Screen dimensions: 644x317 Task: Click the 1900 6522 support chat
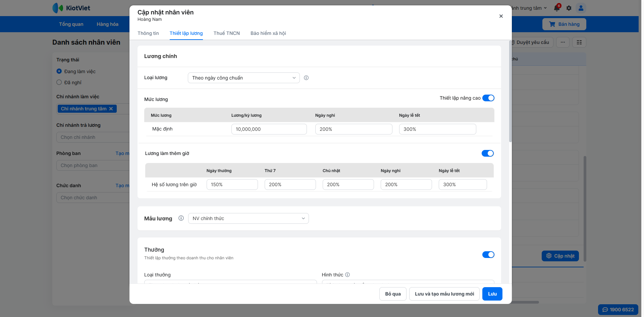(618, 310)
